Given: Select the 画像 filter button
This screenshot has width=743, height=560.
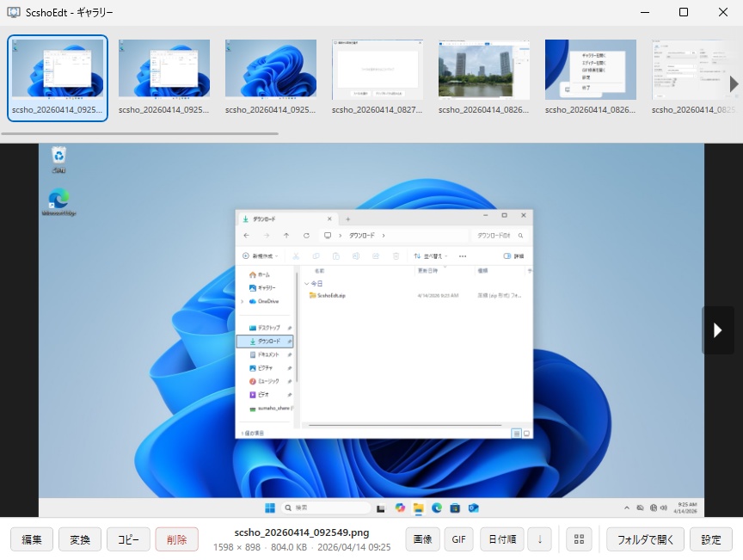Looking at the screenshot, I should point(423,539).
